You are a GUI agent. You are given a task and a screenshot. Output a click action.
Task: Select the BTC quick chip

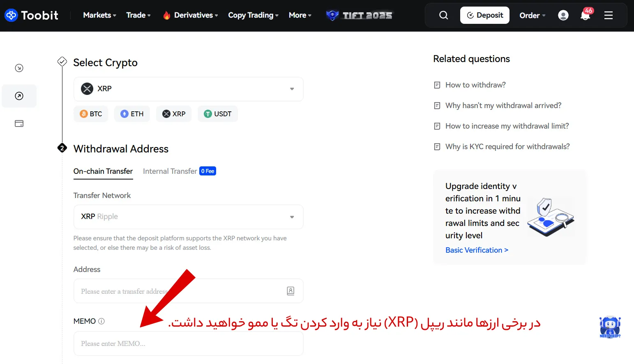click(x=91, y=114)
